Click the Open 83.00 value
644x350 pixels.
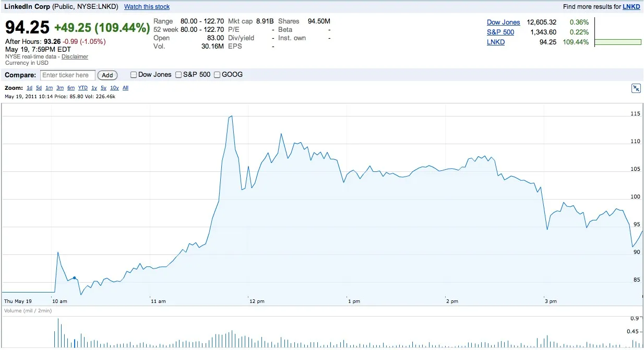(216, 38)
